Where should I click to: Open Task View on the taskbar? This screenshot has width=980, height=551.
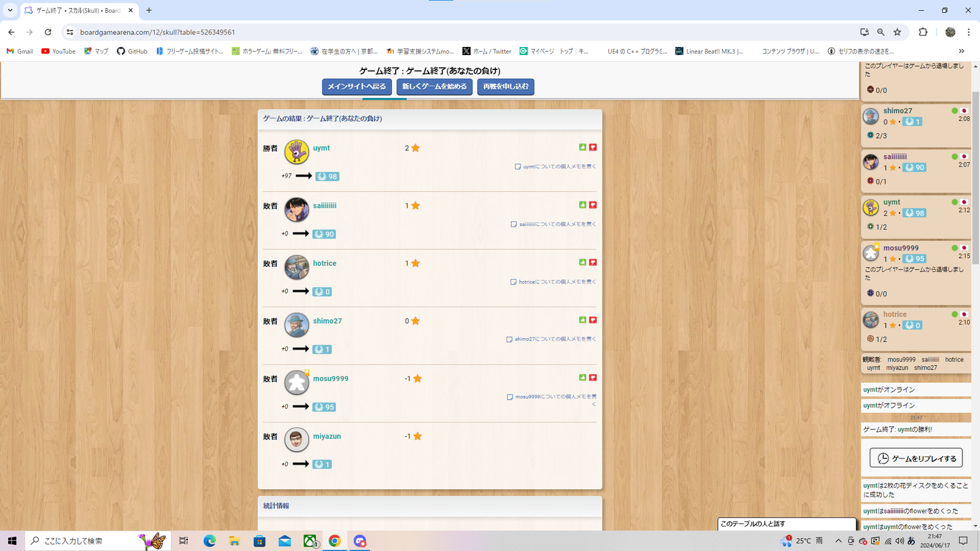point(184,541)
